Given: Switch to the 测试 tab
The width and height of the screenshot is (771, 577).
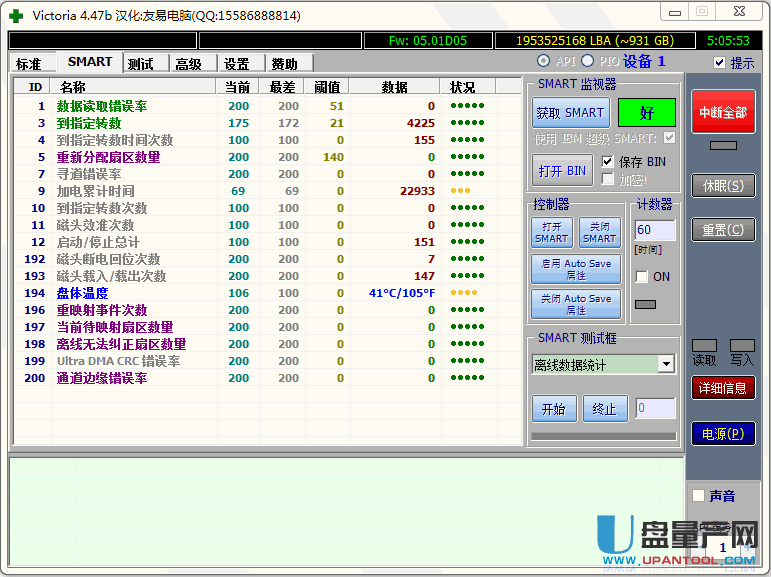Looking at the screenshot, I should 141,64.
